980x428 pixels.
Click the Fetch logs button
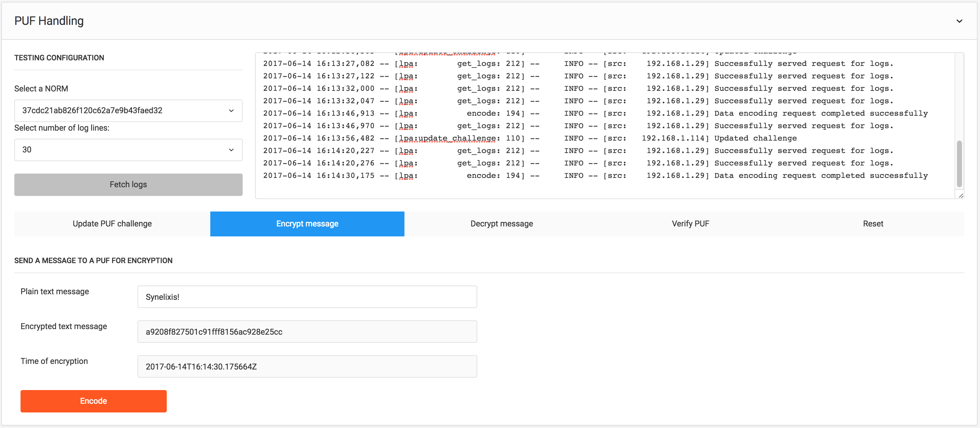(128, 184)
